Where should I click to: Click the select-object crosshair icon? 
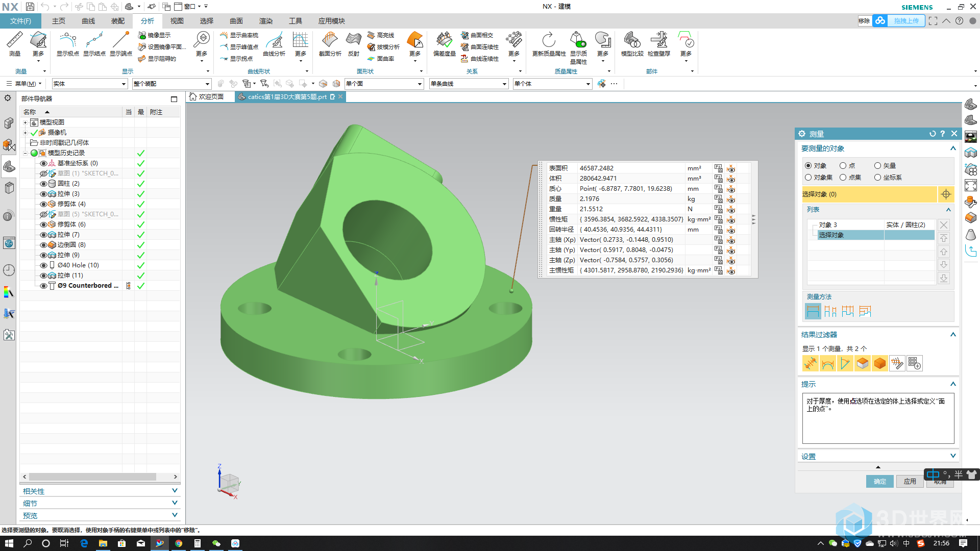946,194
